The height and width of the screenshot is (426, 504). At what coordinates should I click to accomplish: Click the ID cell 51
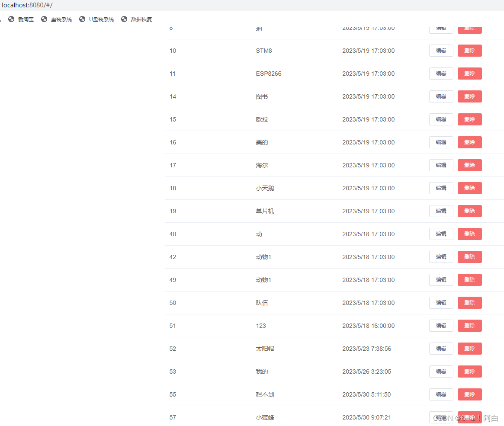click(x=173, y=326)
